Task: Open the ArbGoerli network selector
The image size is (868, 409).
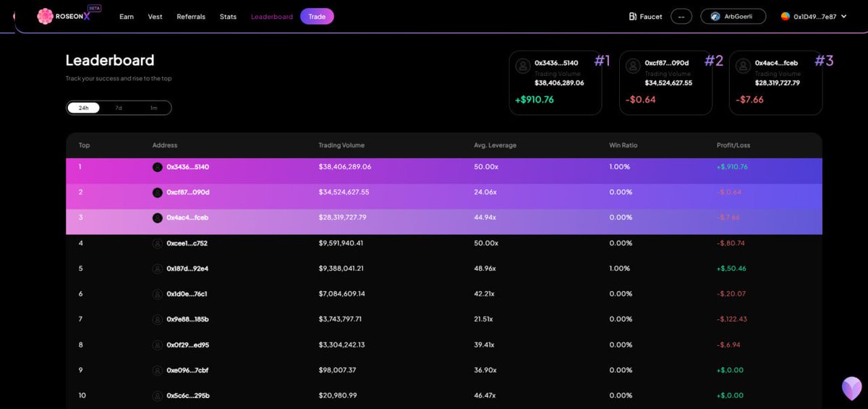Action: 733,16
